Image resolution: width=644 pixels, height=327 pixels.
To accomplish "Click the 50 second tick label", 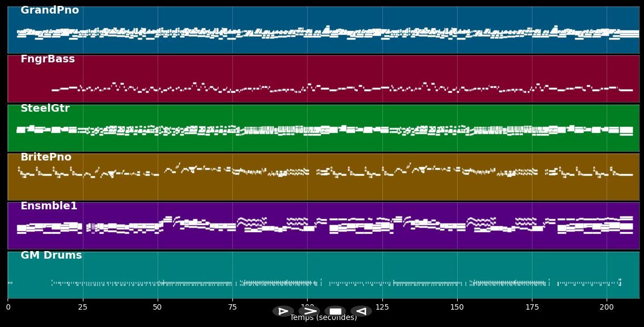I will tap(158, 307).
